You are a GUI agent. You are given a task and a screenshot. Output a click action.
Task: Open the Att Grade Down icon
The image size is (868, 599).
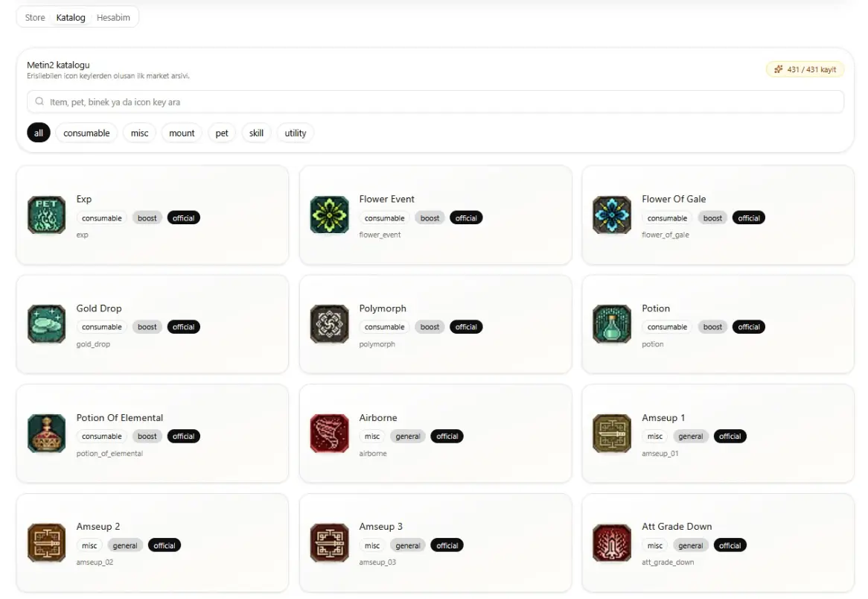[x=612, y=542]
